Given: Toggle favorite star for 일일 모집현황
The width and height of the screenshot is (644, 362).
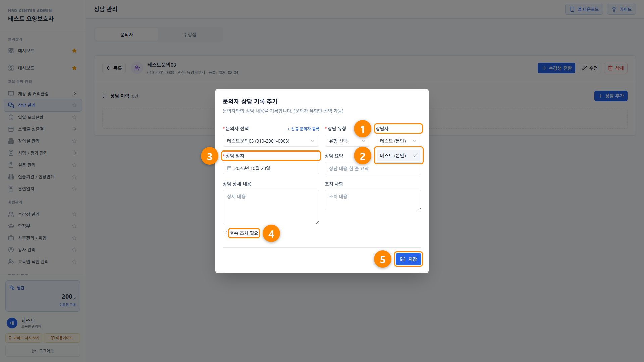Looking at the screenshot, I should click(x=74, y=117).
